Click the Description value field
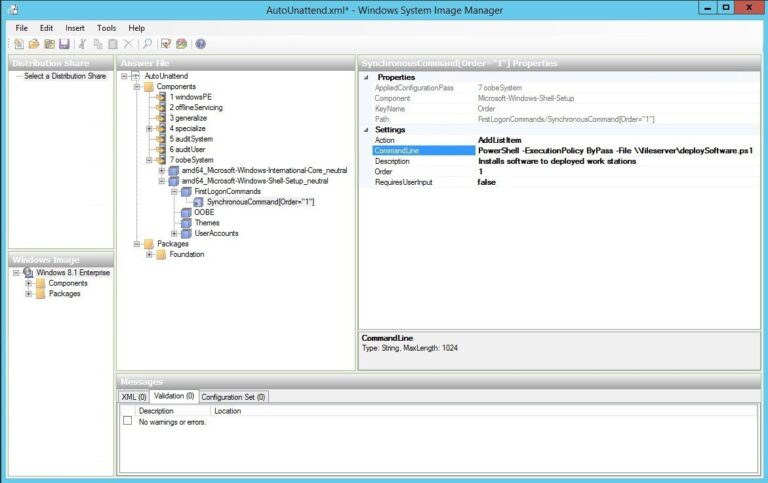The width and height of the screenshot is (768, 483). point(617,161)
